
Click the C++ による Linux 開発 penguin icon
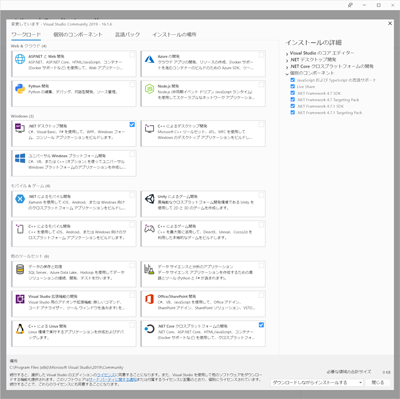pos(20,329)
